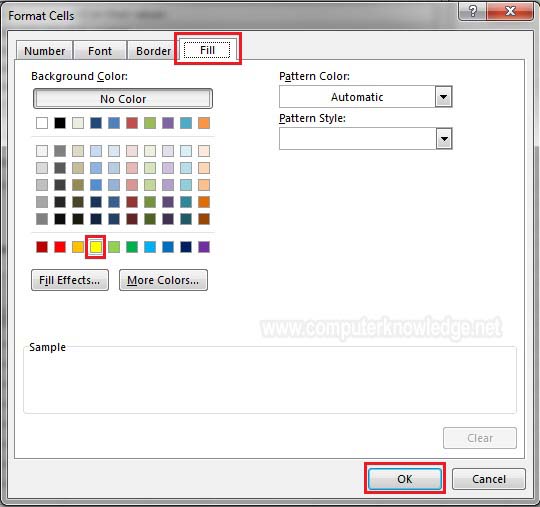Click the Clear button
This screenshot has width=540, height=507.
pos(480,438)
